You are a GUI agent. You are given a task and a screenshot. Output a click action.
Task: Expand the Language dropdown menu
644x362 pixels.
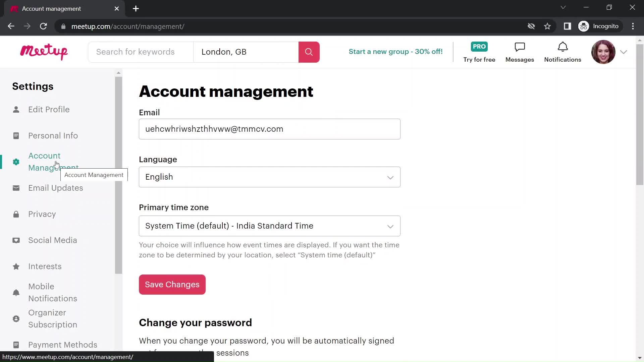click(x=269, y=177)
